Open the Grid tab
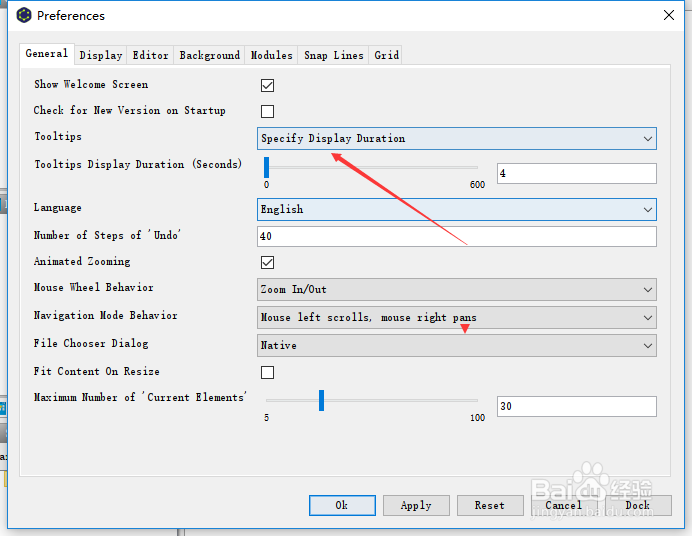Image resolution: width=692 pixels, height=536 pixels. 387,55
